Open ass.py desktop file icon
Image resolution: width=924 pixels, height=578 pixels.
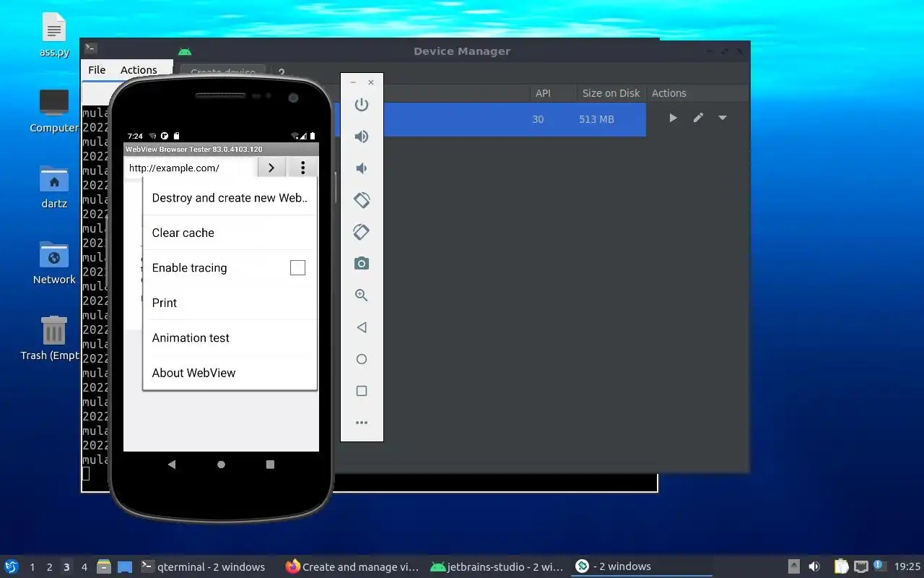tap(54, 36)
